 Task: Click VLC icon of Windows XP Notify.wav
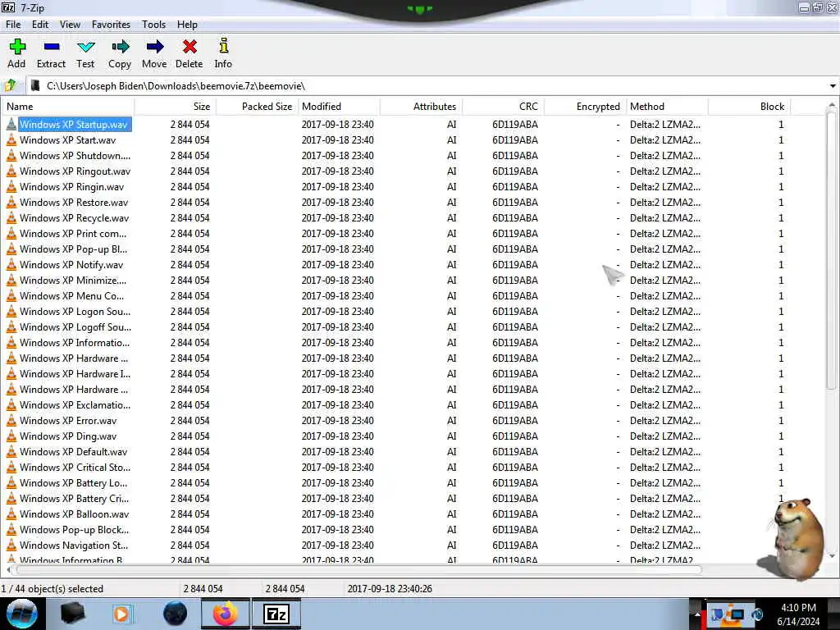[x=11, y=265]
